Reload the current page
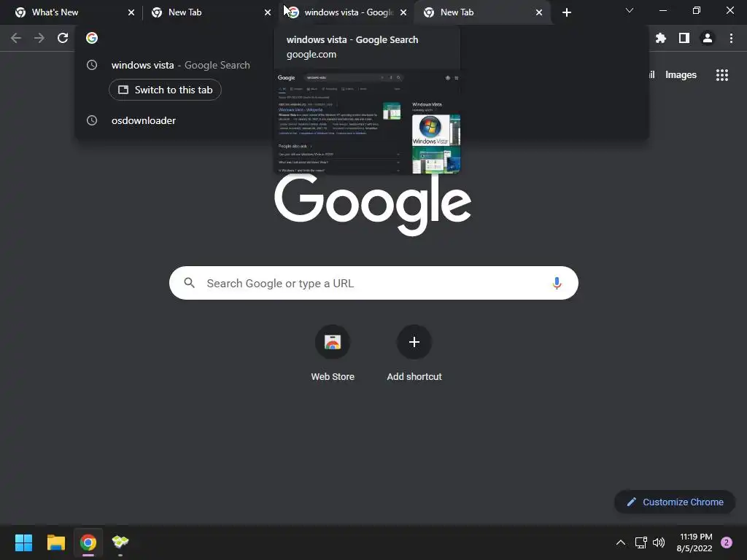 coord(63,38)
